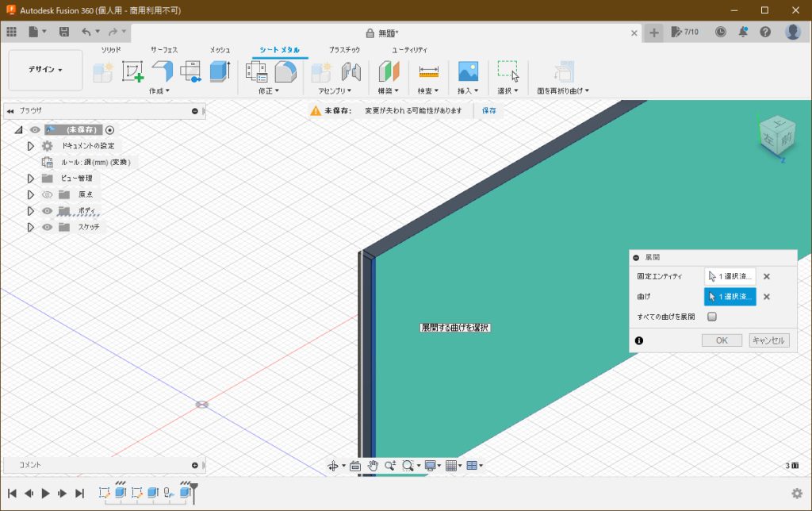Select the Create Sketch tool
This screenshot has width=812, height=511.
pyautogui.click(x=132, y=71)
